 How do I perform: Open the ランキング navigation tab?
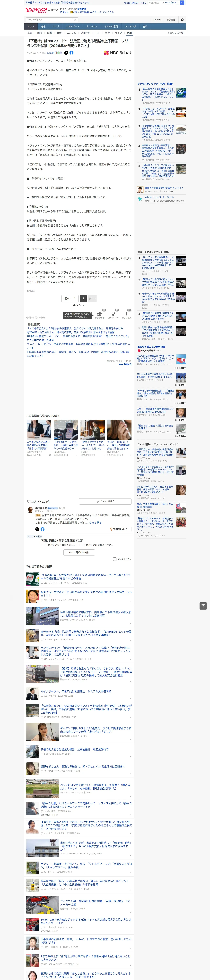[130, 27]
